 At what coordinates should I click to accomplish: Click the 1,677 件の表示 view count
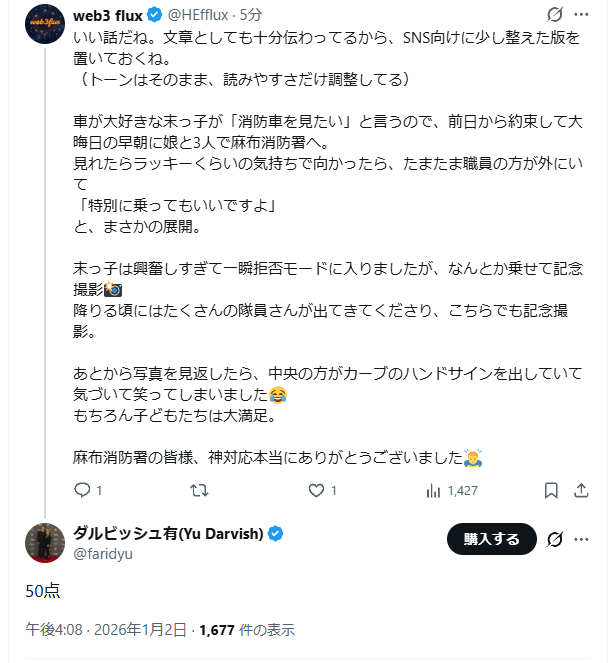(247, 630)
